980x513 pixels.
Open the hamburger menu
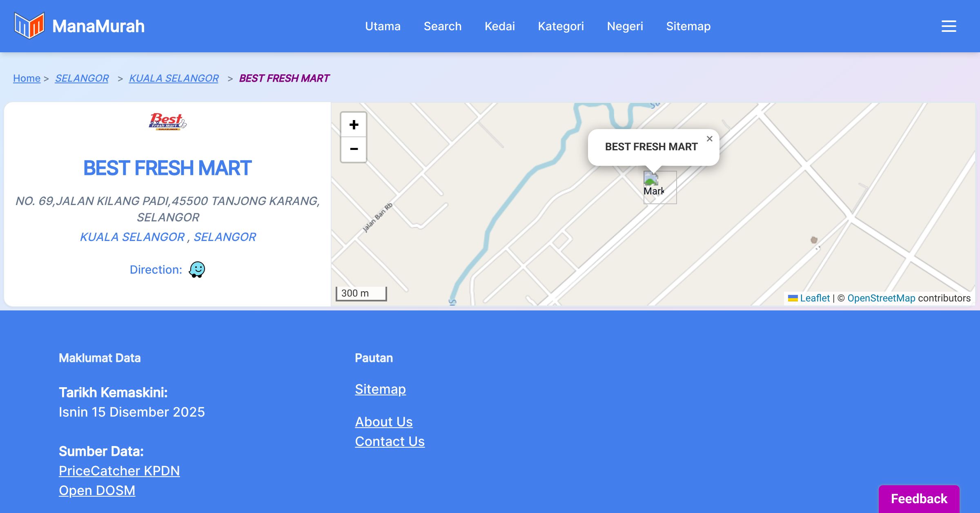[949, 26]
